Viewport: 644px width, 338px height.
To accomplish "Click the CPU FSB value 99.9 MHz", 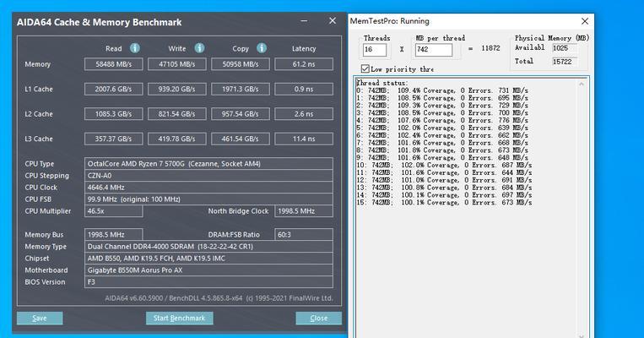I will [208, 199].
